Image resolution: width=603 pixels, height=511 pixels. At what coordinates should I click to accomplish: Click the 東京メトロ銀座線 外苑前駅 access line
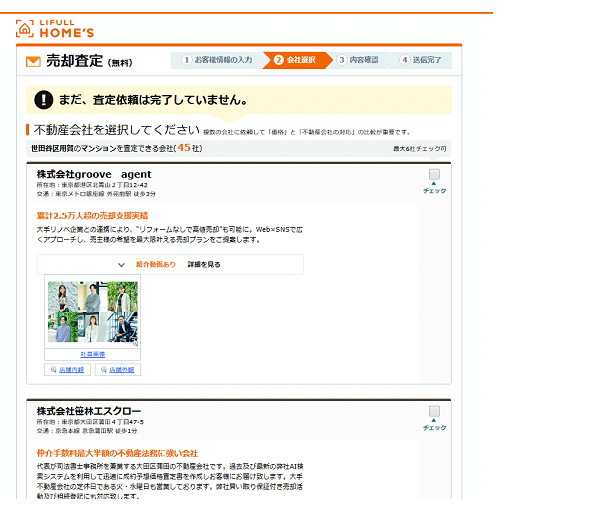click(96, 194)
